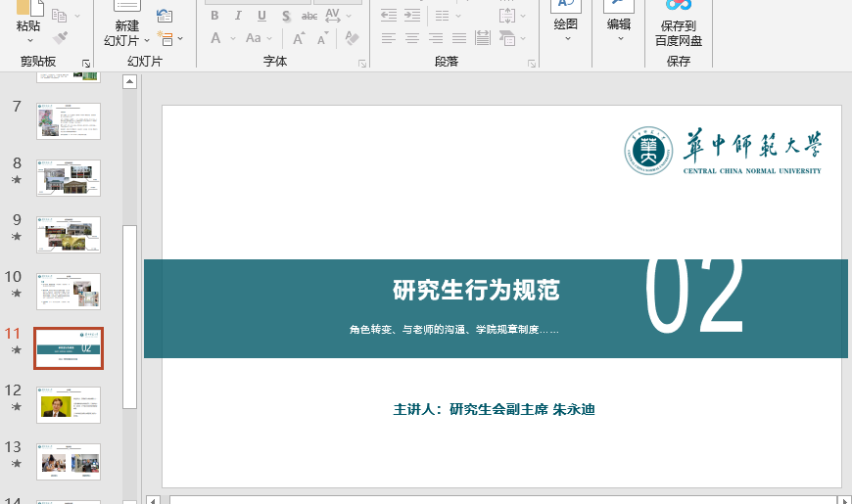
Task: Toggle italic text formatting
Action: pyautogui.click(x=238, y=16)
